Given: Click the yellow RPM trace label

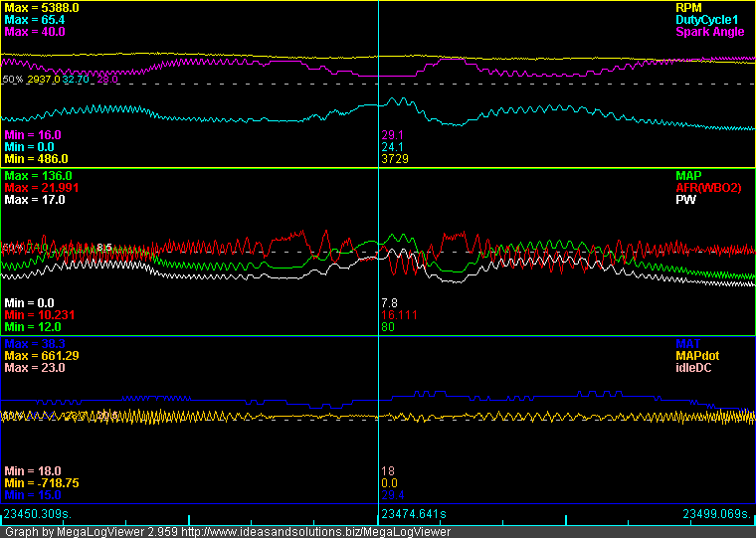Looking at the screenshot, I should [688, 8].
